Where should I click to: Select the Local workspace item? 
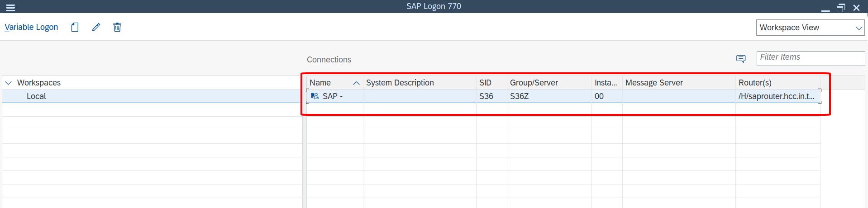[x=36, y=96]
